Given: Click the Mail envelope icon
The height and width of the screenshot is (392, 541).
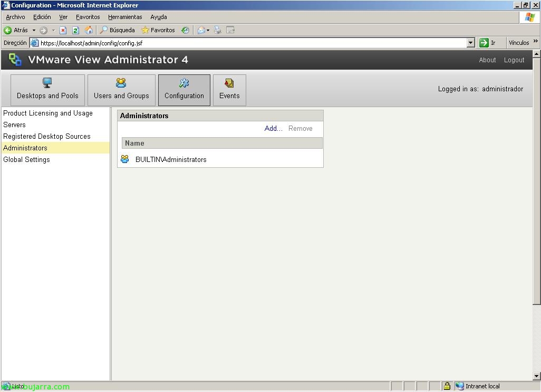Looking at the screenshot, I should click(201, 31).
